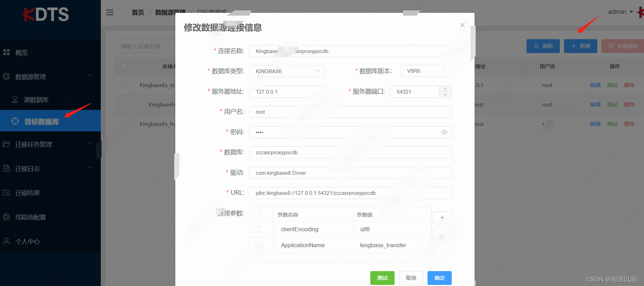
Task: Increase server port with up arrow
Action: pos(445,89)
